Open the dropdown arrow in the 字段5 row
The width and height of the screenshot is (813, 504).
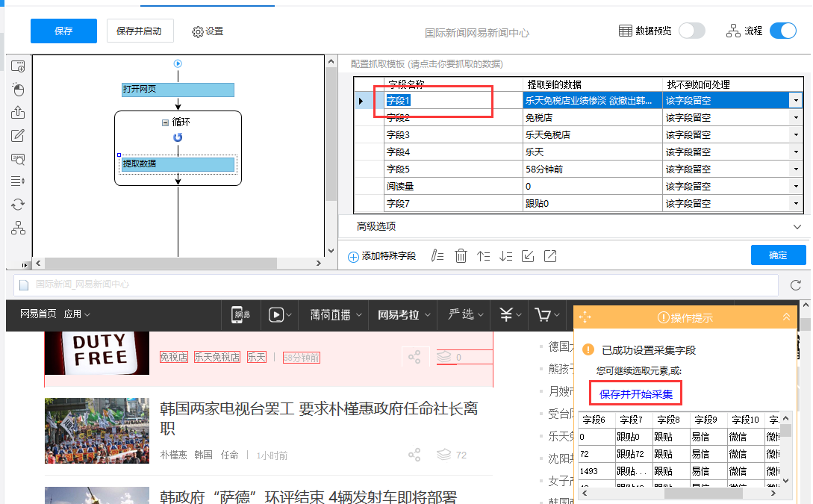[796, 169]
